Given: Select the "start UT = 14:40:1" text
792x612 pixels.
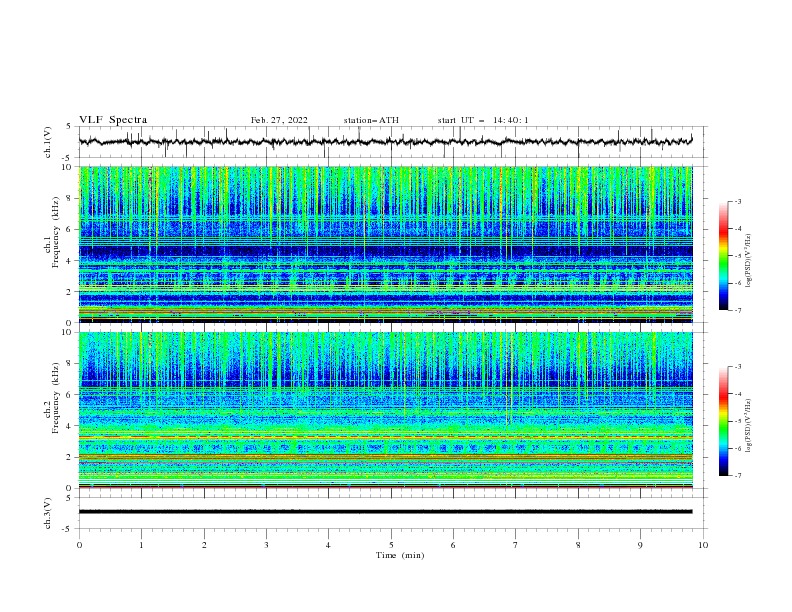Looking at the screenshot, I should click(483, 120).
